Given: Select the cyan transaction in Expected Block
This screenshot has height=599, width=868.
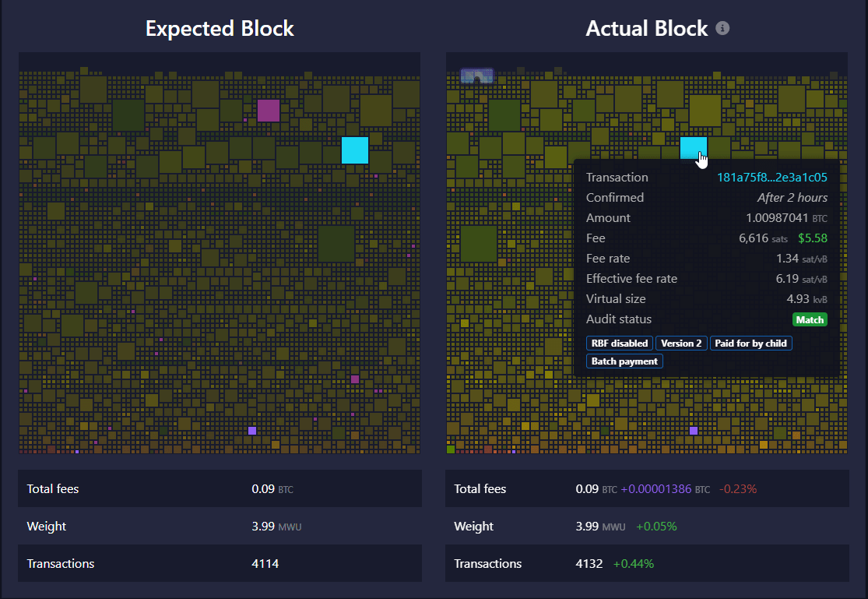Looking at the screenshot, I should pyautogui.click(x=355, y=150).
